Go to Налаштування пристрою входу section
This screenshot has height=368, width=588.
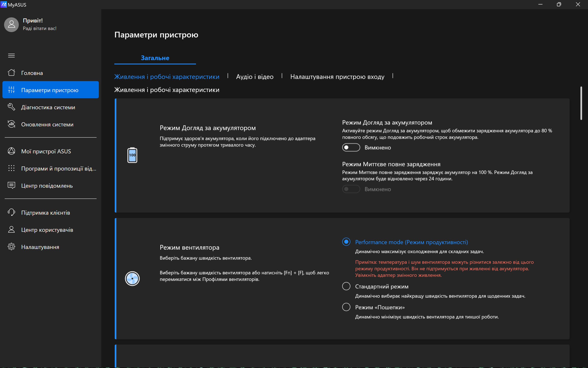point(337,77)
